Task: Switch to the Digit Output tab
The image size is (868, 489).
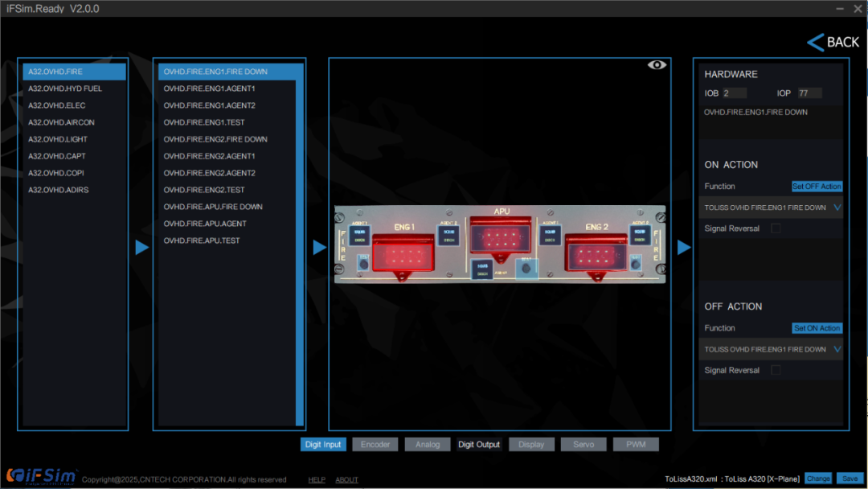Action: 479,444
